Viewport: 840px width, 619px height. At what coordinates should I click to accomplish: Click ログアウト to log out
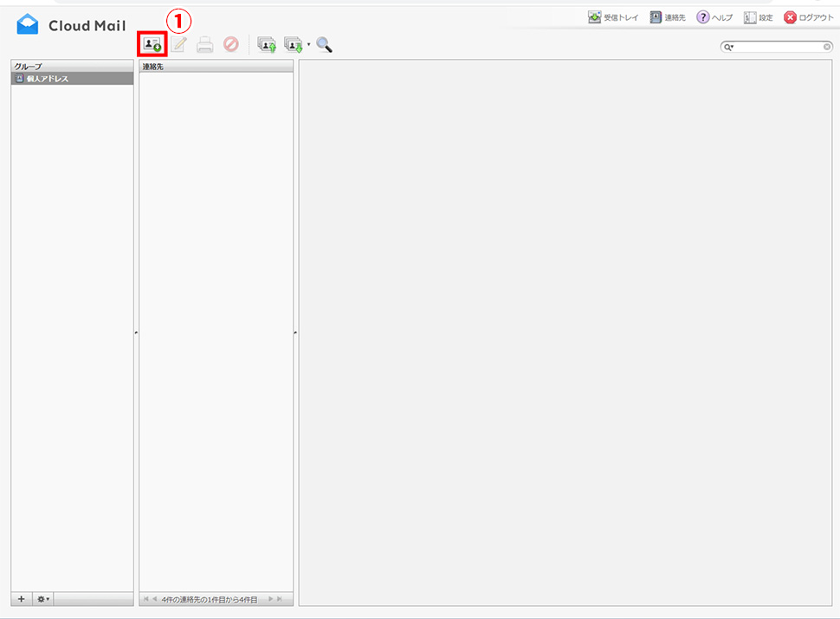[x=809, y=17]
